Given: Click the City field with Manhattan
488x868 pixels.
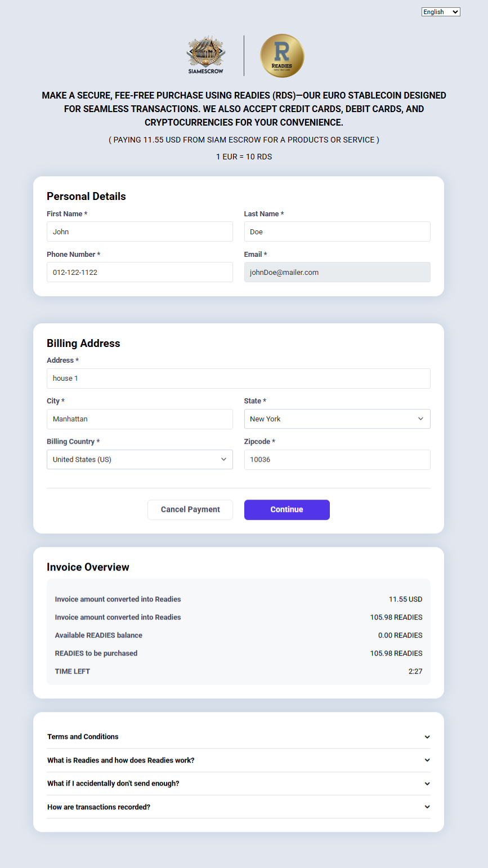Looking at the screenshot, I should click(140, 419).
